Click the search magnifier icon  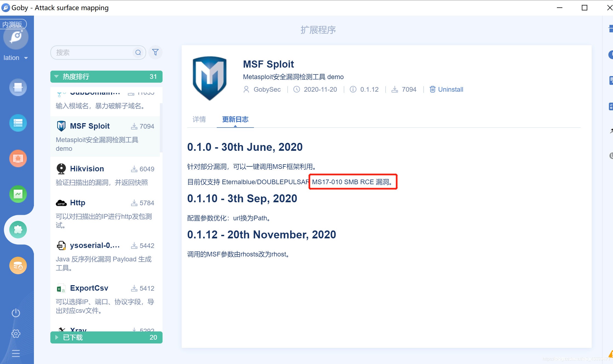point(138,53)
